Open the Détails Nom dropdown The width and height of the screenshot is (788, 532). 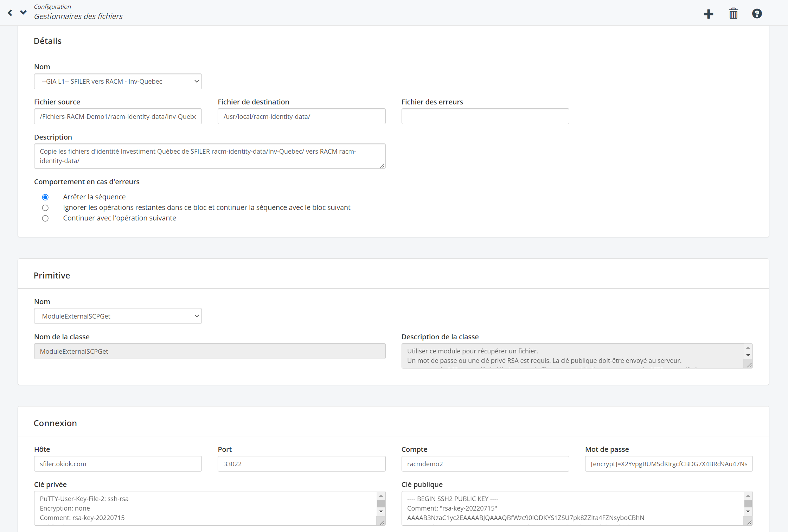coord(118,81)
